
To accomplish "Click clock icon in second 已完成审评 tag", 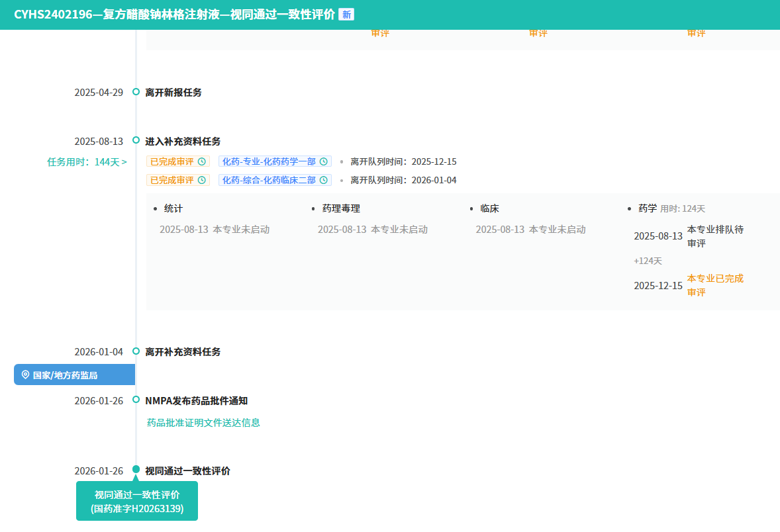I will coord(202,180).
